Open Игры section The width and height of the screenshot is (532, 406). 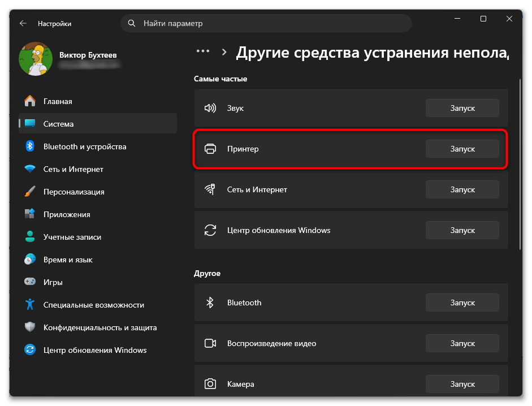(x=98, y=282)
